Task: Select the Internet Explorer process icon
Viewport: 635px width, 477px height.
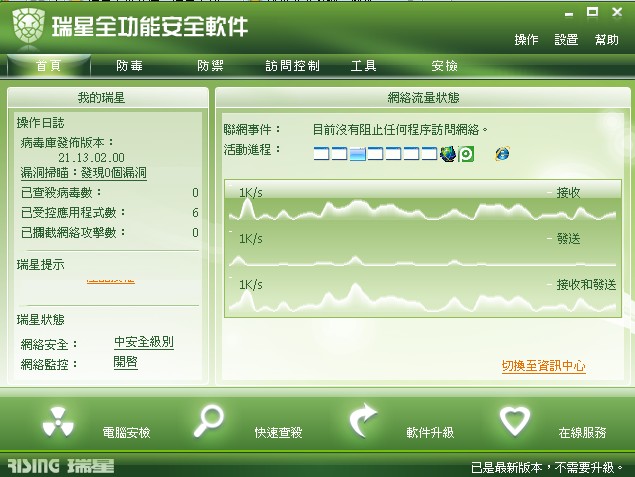Action: 502,153
